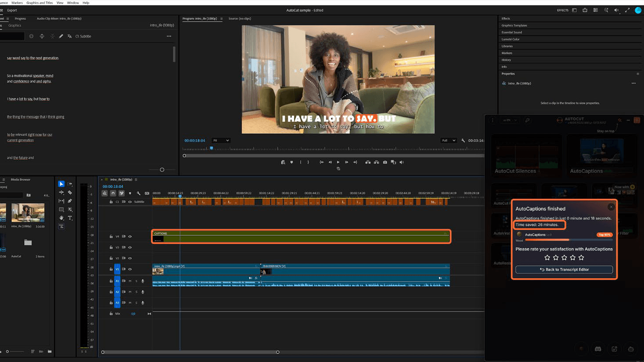Open the Help menu
Screen dimensions: 644x362
click(86, 3)
